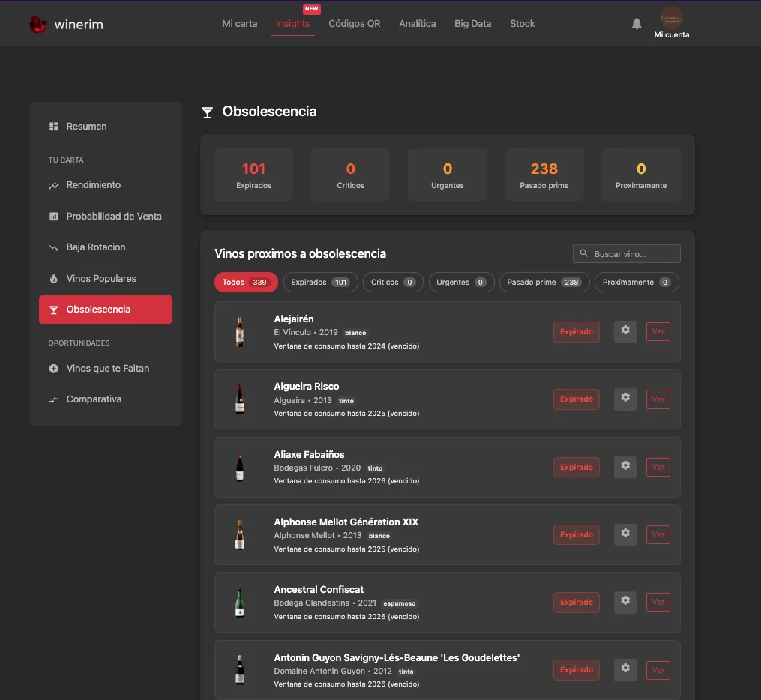Filter list by Expirados 101 chip
This screenshot has width=761, height=700.
(x=320, y=283)
